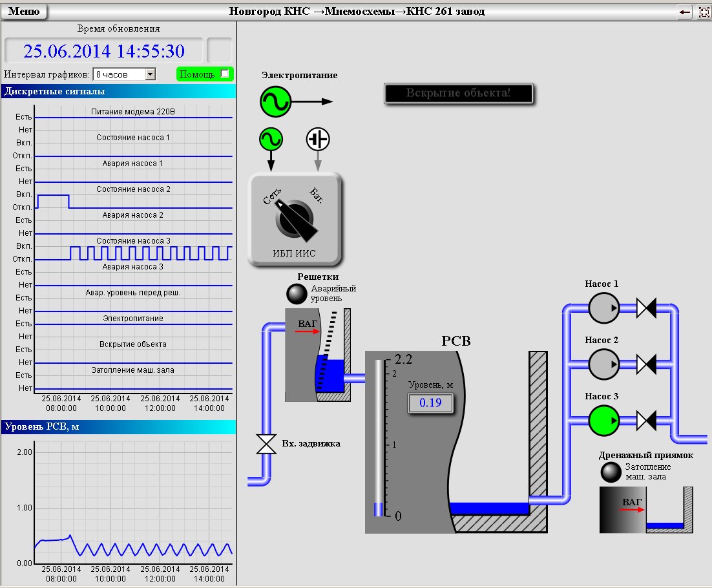
Task: Click the Уровень РСВ, м panel header
Action: click(119, 426)
